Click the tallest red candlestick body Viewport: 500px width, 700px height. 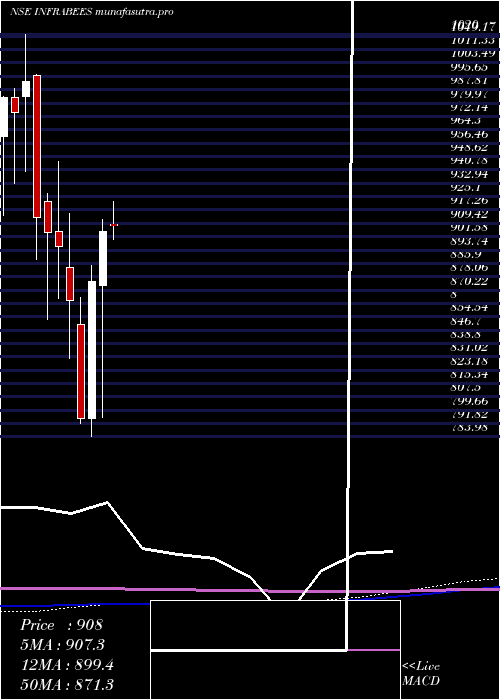[37, 146]
